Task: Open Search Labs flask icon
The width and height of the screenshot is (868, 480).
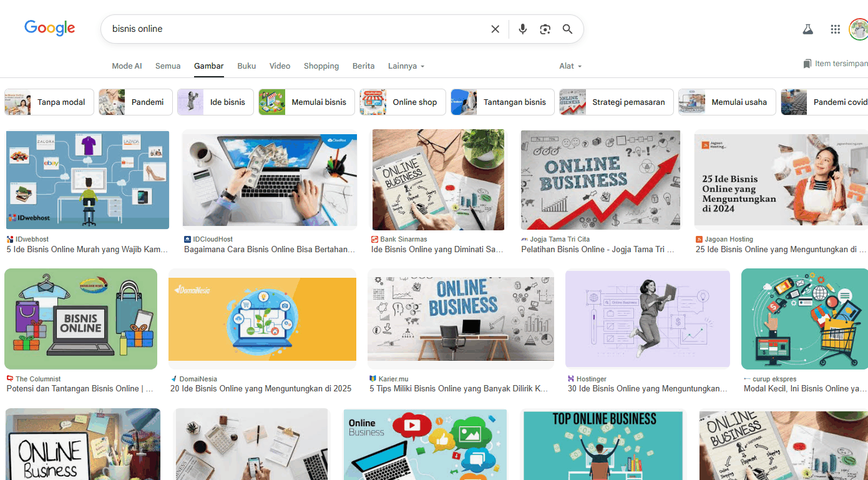Action: [x=808, y=29]
